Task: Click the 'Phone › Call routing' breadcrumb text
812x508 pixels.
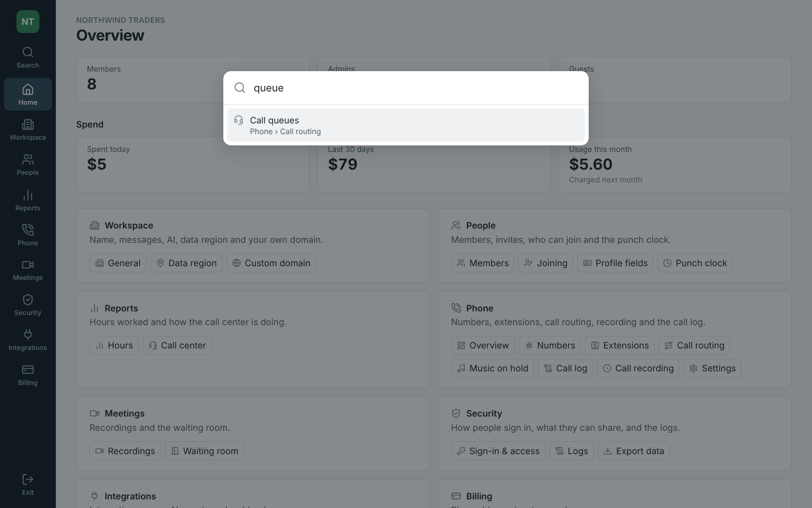Action: [x=285, y=132]
